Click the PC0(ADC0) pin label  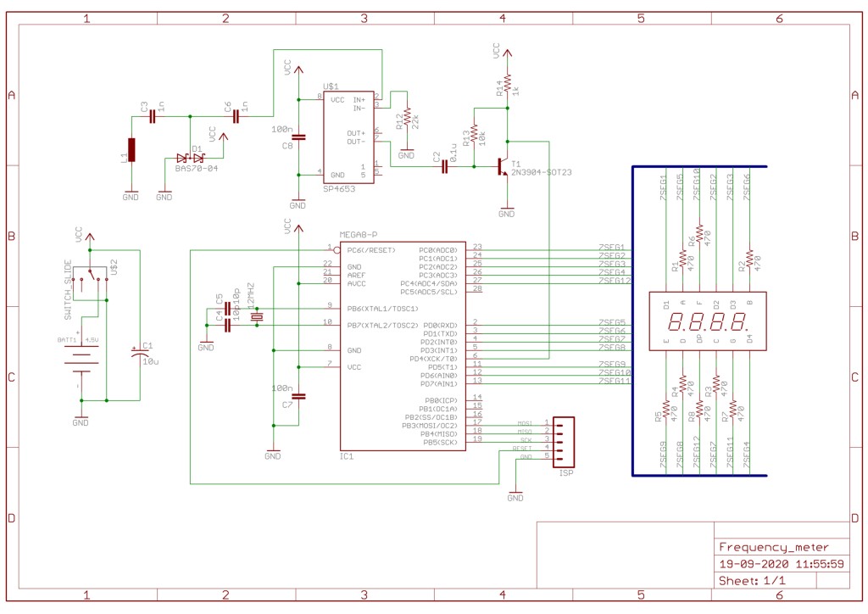pyautogui.click(x=438, y=250)
